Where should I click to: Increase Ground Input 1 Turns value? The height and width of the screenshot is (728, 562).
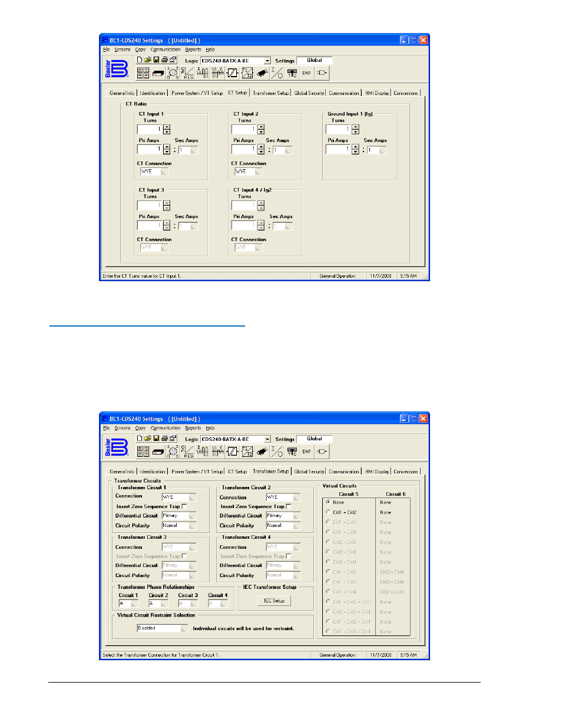coord(355,127)
